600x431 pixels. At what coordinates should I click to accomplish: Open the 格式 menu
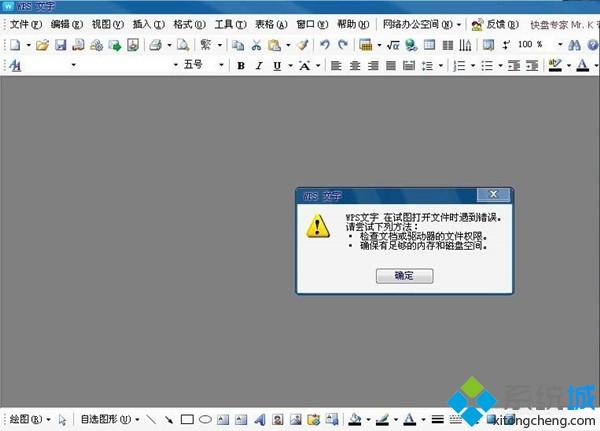click(189, 24)
